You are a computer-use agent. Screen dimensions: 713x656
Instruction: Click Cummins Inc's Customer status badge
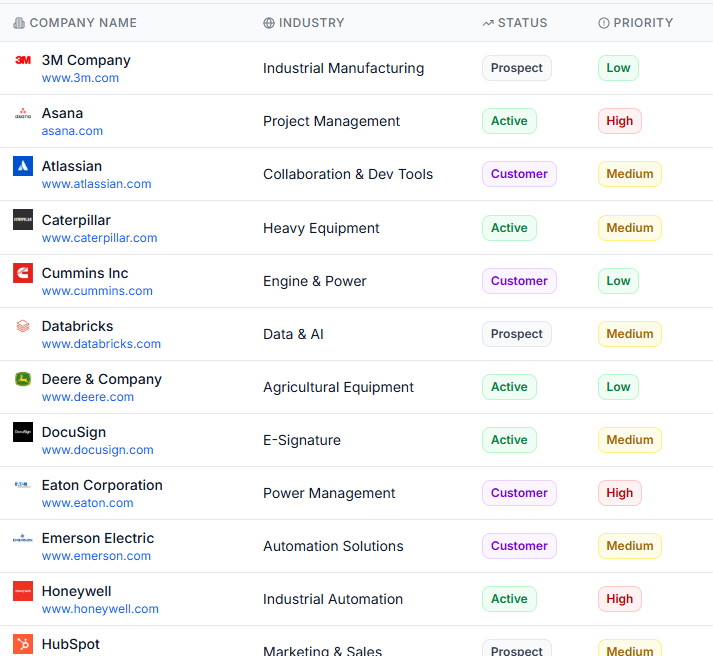click(519, 281)
